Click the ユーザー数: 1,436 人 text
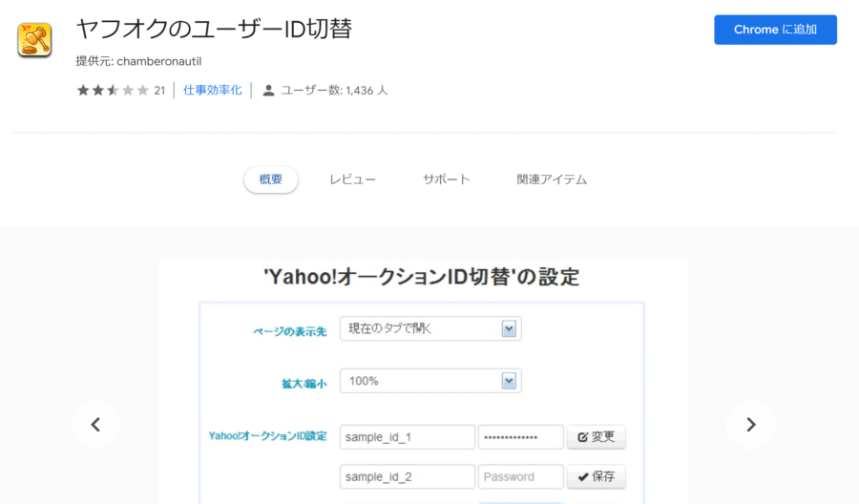 334,91
